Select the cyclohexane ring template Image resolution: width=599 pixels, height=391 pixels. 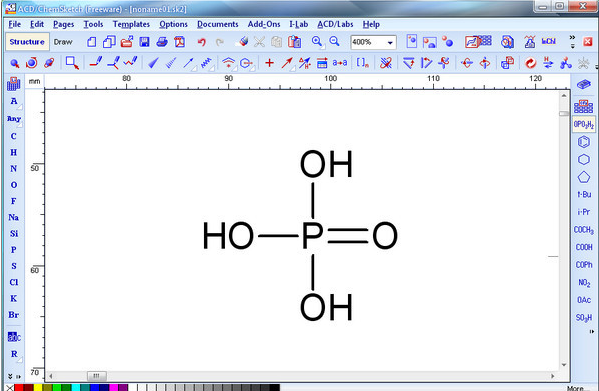tap(584, 159)
